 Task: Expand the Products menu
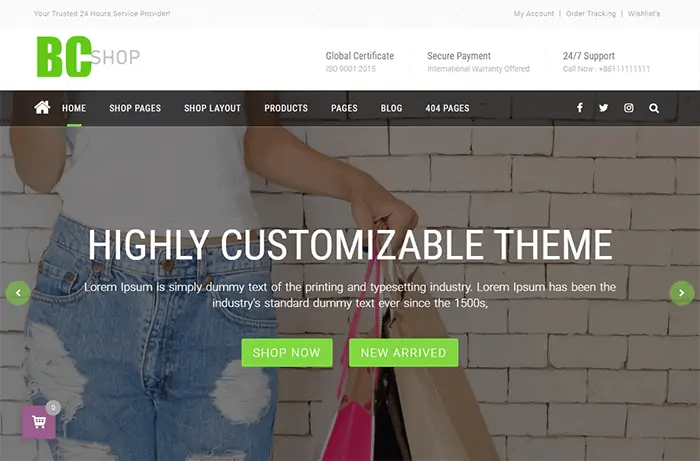(x=286, y=108)
